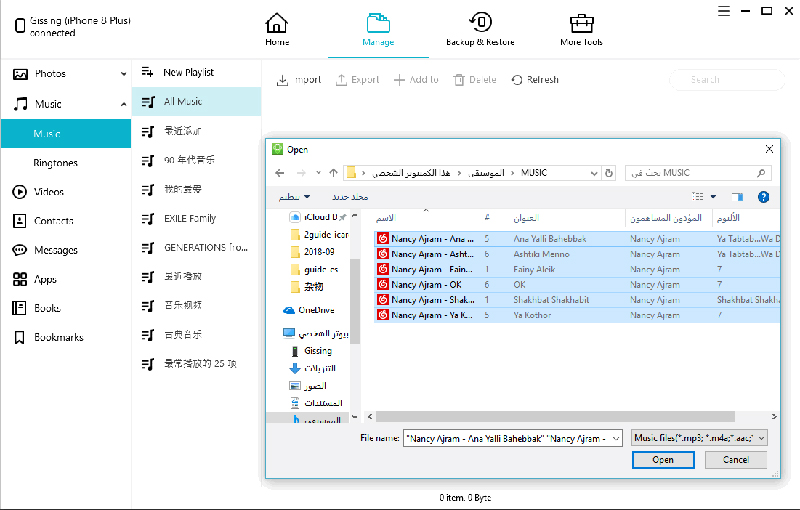Switch to the Manage tab
Viewport: 800px width, 510px height.
[378, 29]
